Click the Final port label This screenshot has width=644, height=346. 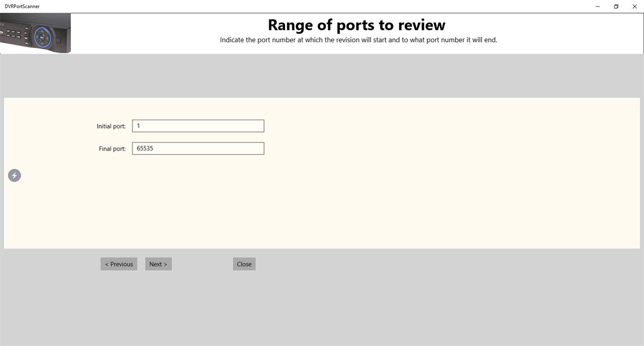pos(112,148)
